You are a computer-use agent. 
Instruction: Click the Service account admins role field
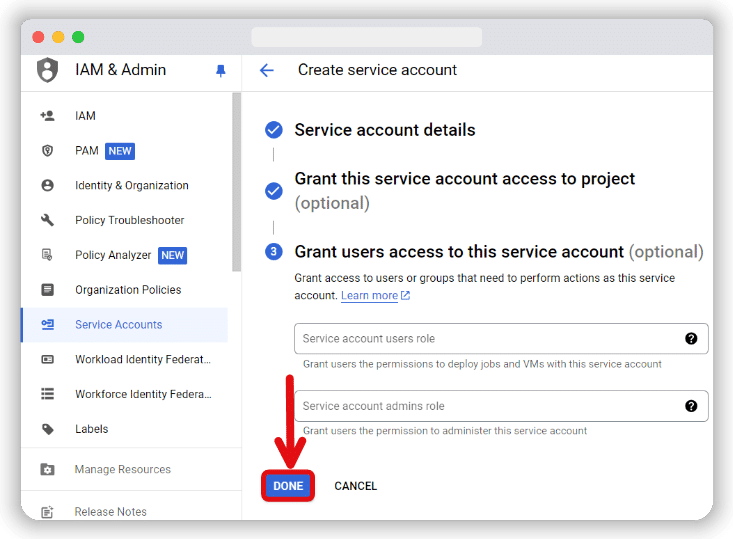tap(501, 406)
